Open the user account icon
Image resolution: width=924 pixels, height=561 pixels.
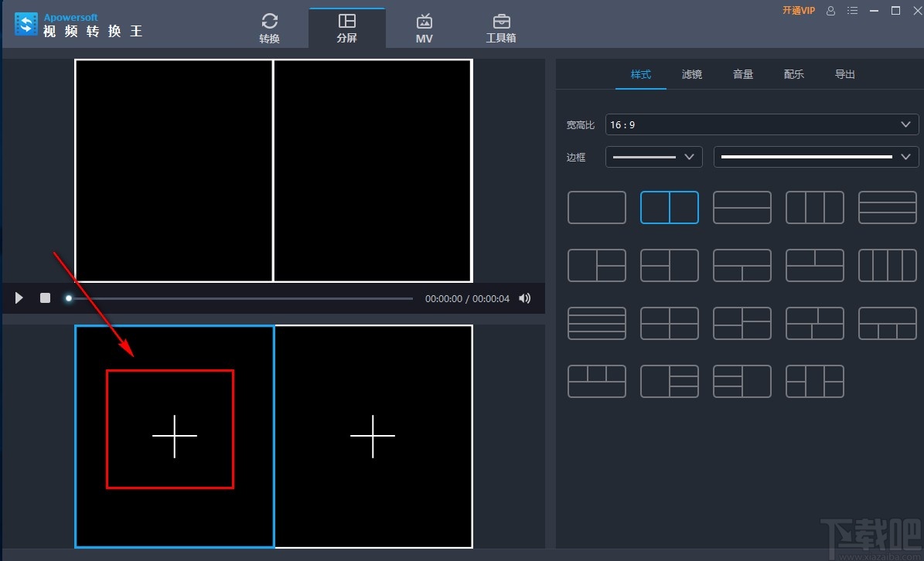tap(830, 11)
